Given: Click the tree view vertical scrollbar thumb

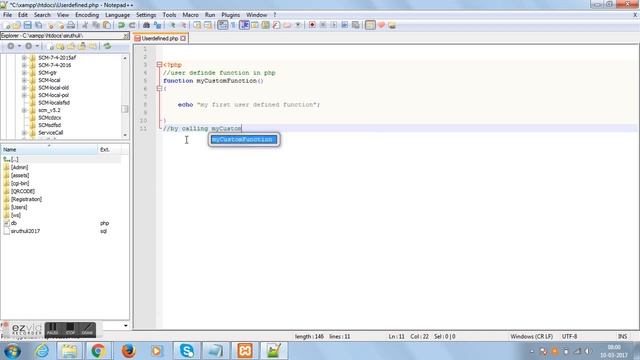Looking at the screenshot, I should (125, 109).
